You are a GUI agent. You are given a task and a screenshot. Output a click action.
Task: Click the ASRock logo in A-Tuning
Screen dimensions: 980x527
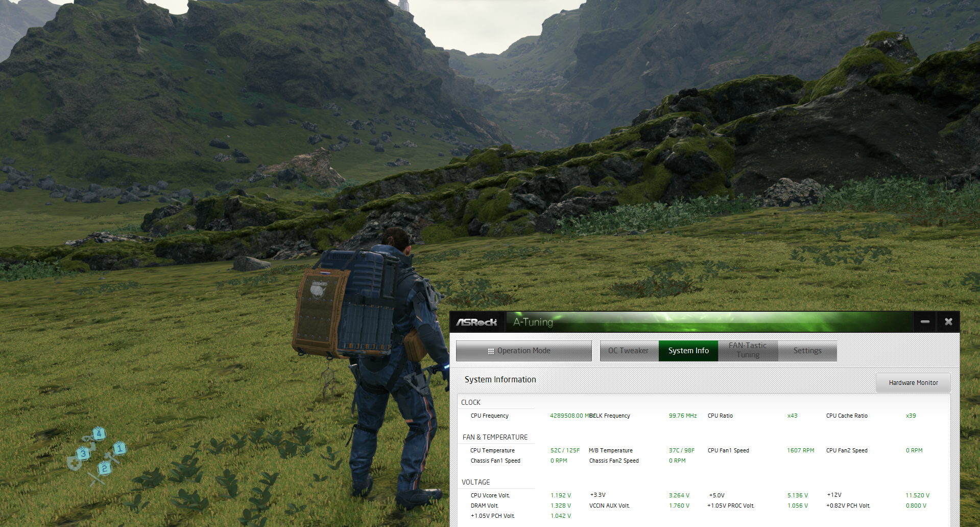(x=476, y=322)
